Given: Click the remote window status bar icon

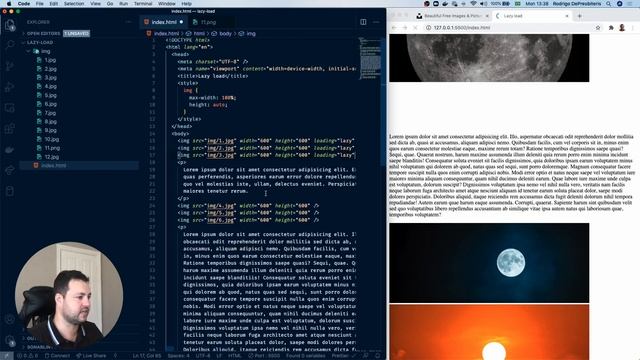Looking at the screenshot, I should click(7, 356).
